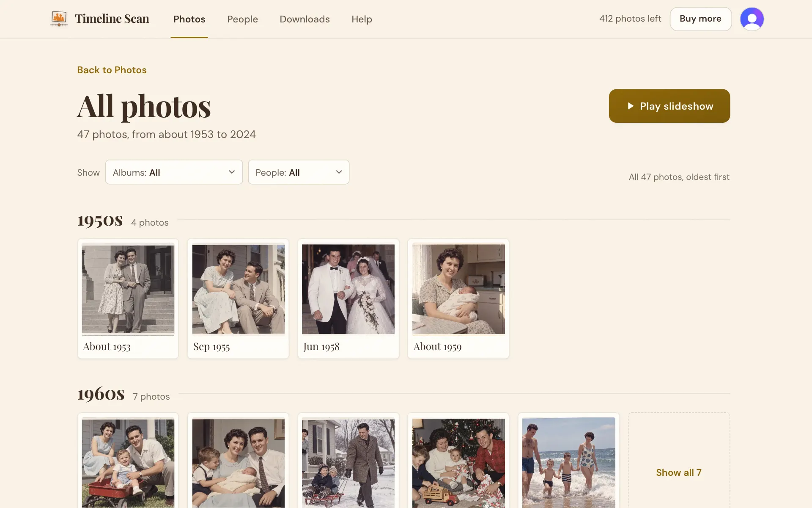This screenshot has height=508, width=812.
Task: Open the About 1959 baby photo
Action: 458,299
